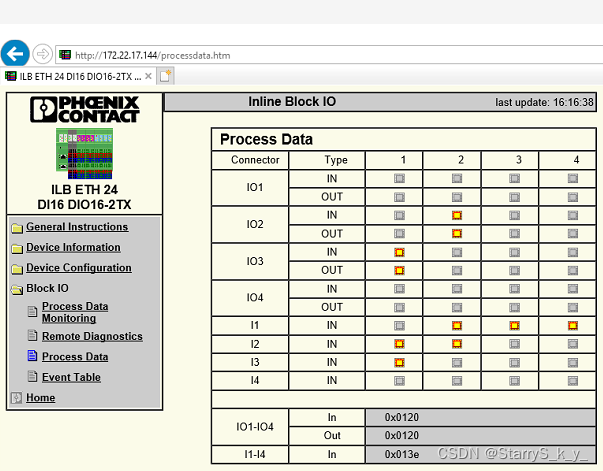
Task: Click the browser Forward arrow button
Action: pos(42,54)
